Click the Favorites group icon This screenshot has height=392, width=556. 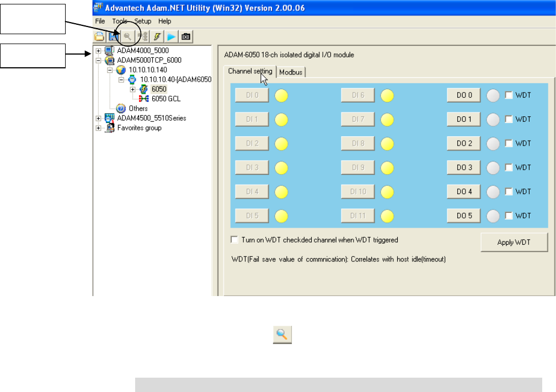coord(110,127)
